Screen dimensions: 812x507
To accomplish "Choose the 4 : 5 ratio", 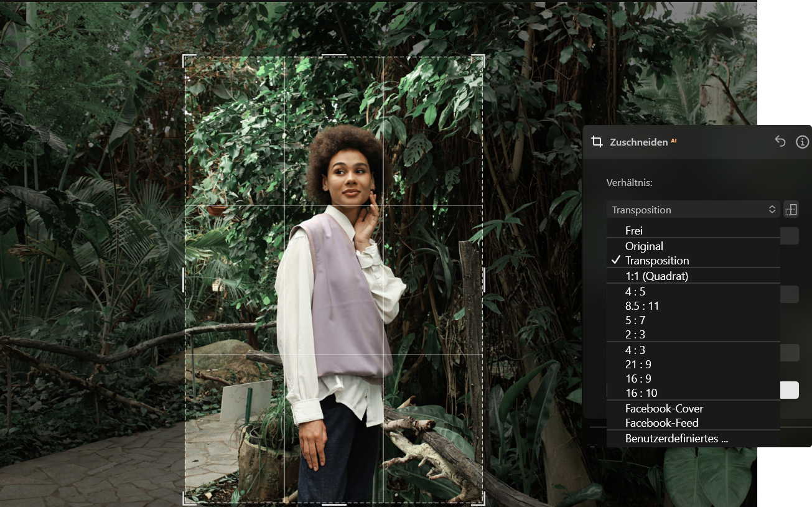I will coord(693,292).
